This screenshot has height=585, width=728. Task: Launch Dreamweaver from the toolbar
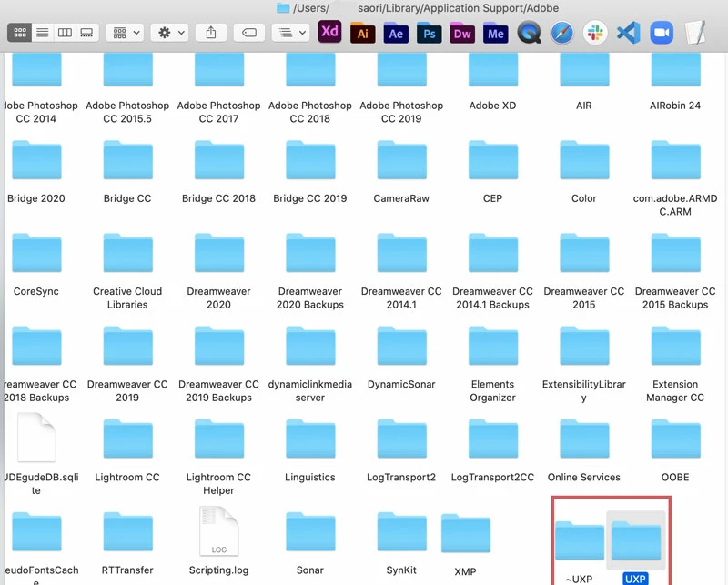click(x=462, y=33)
